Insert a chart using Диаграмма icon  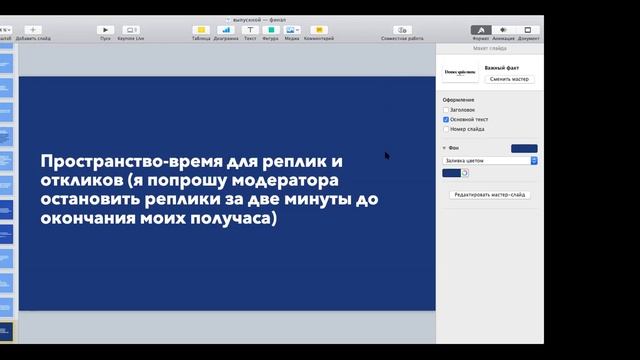click(x=226, y=30)
